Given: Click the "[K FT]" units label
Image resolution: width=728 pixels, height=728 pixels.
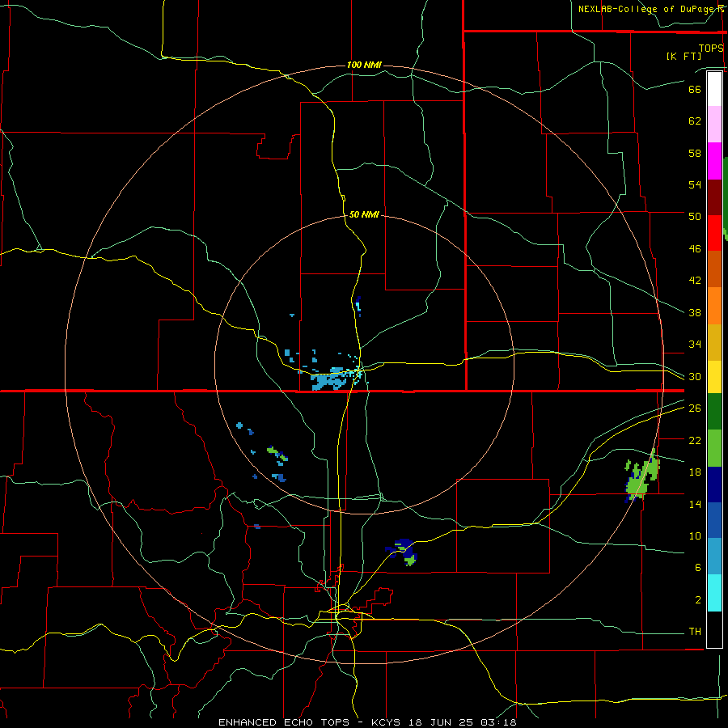Looking at the screenshot, I should tap(684, 56).
